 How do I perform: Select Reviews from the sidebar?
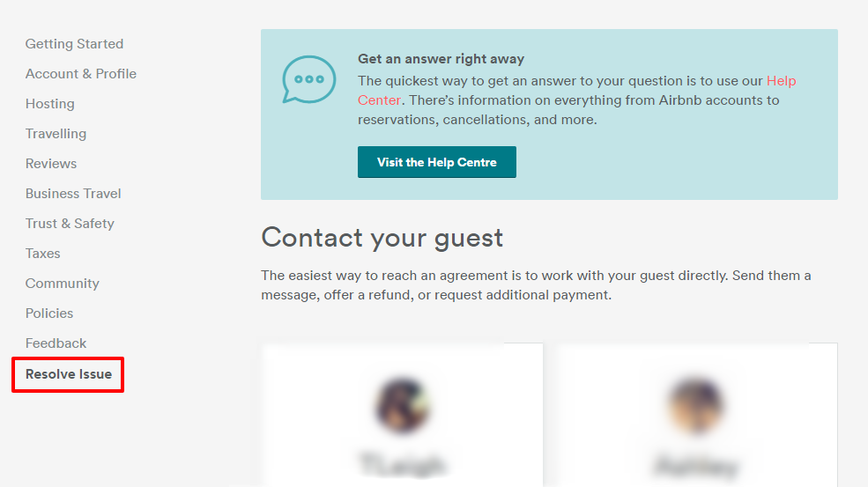[x=51, y=164]
